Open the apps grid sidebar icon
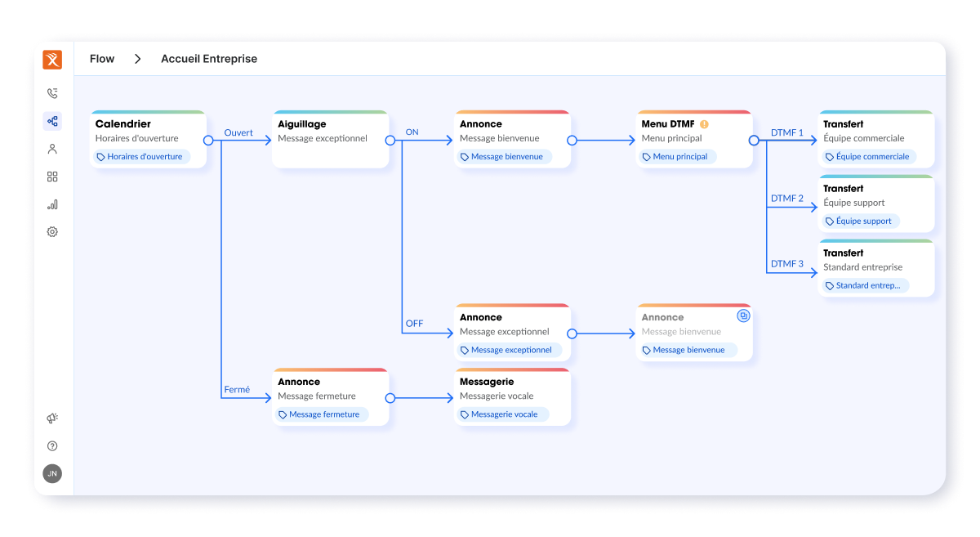980x537 pixels. [x=52, y=177]
